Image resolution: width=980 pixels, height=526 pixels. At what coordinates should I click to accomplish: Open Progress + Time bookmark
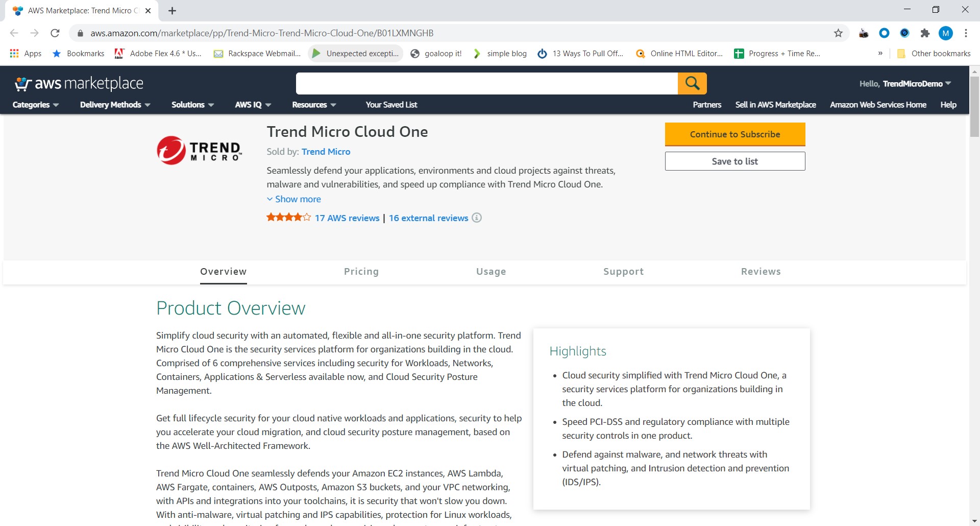pyautogui.click(x=777, y=54)
